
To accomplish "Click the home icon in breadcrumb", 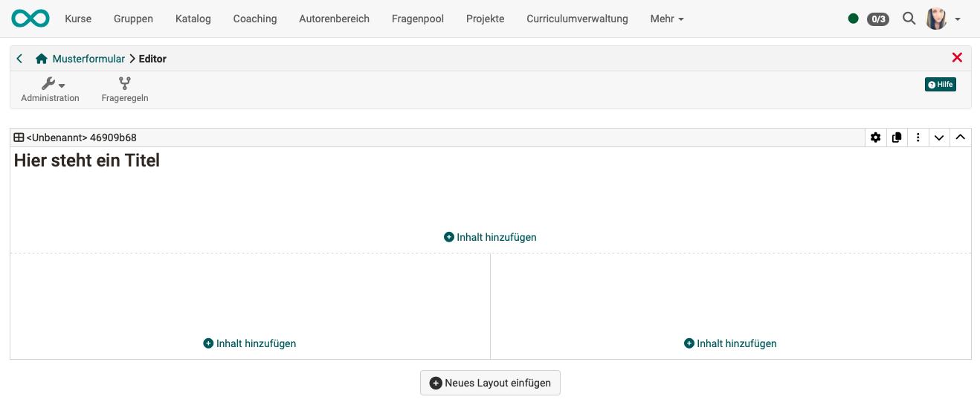I will click(x=42, y=59).
